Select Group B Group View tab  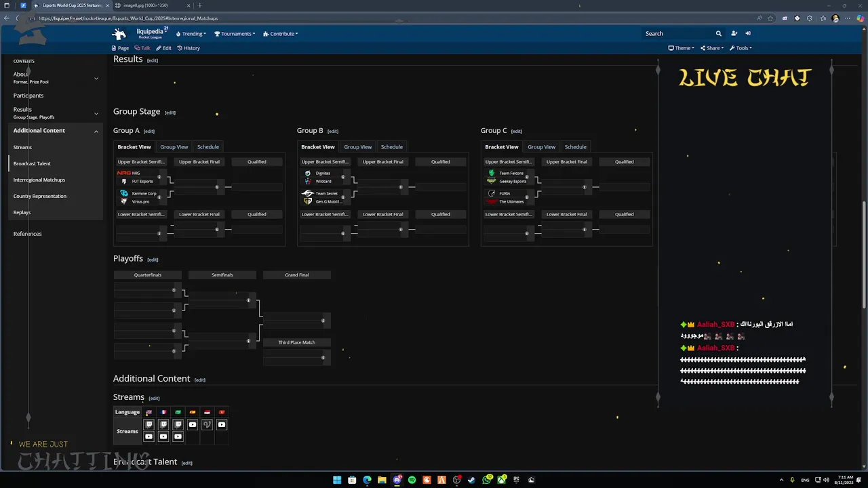tap(357, 147)
